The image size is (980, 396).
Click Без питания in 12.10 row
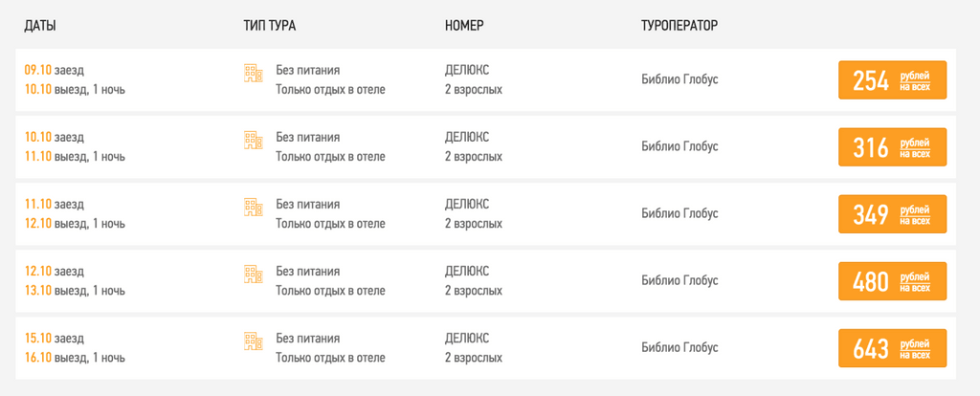pos(308,271)
